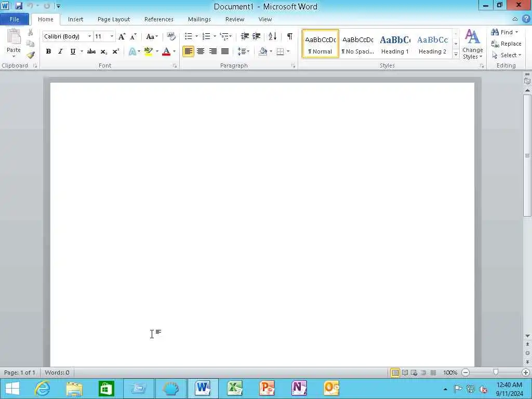Viewport: 532px width, 399px height.
Task: Expand the Styles gallery More arrow
Action: (456, 54)
